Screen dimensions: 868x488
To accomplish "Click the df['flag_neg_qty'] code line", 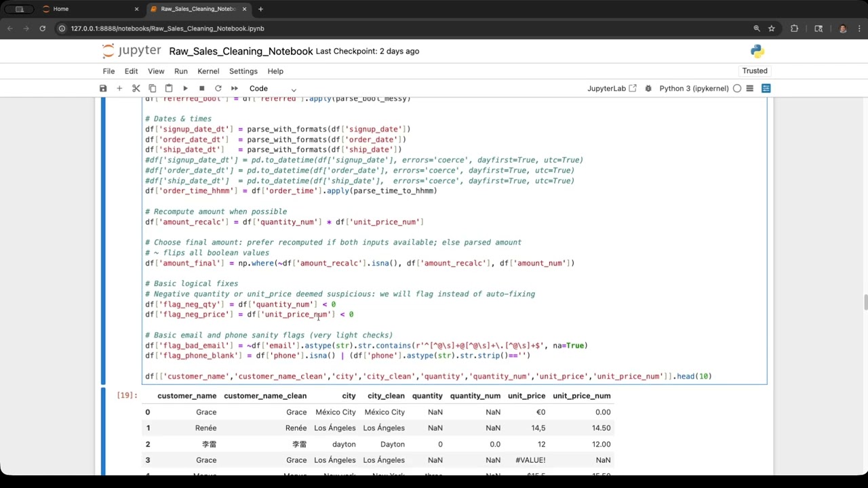I will (x=240, y=304).
